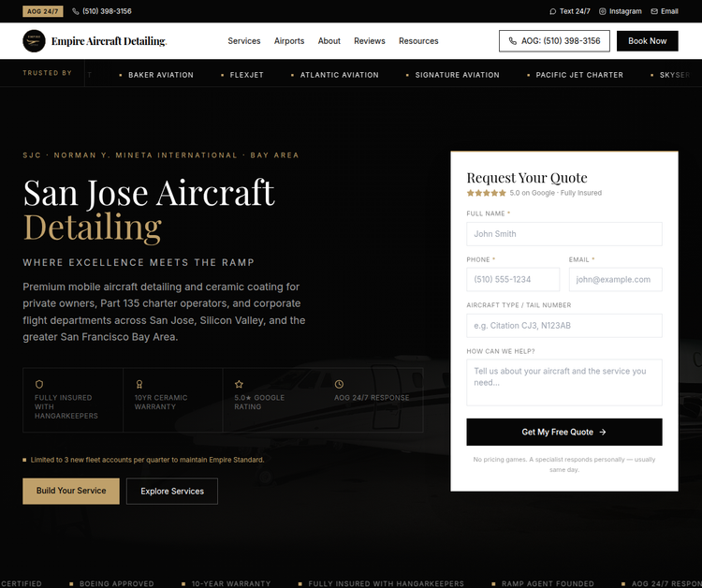Click the FULLY INSURED WITH HANGARKEEPERS badge text
The height and width of the screenshot is (588, 702).
coord(66,406)
